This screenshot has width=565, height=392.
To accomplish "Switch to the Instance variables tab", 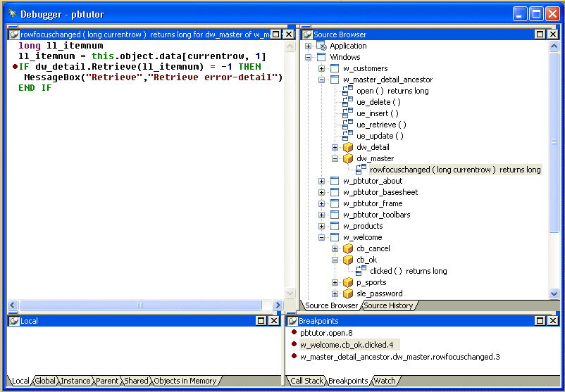I will click(x=75, y=381).
